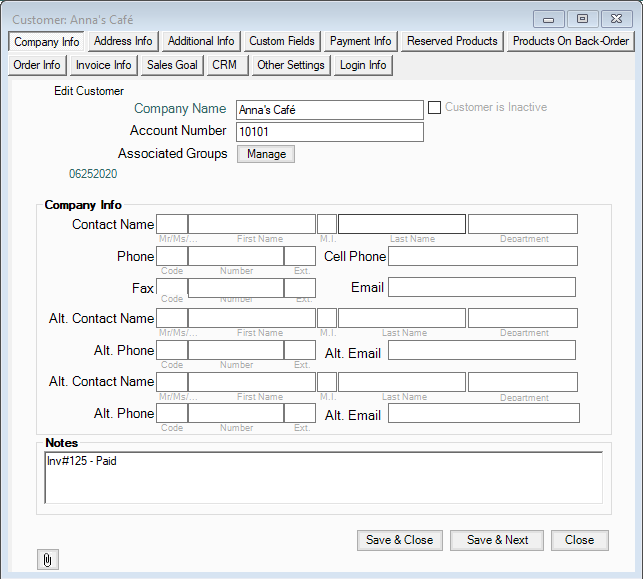Open the Products On Back-Order tab

pyautogui.click(x=571, y=41)
